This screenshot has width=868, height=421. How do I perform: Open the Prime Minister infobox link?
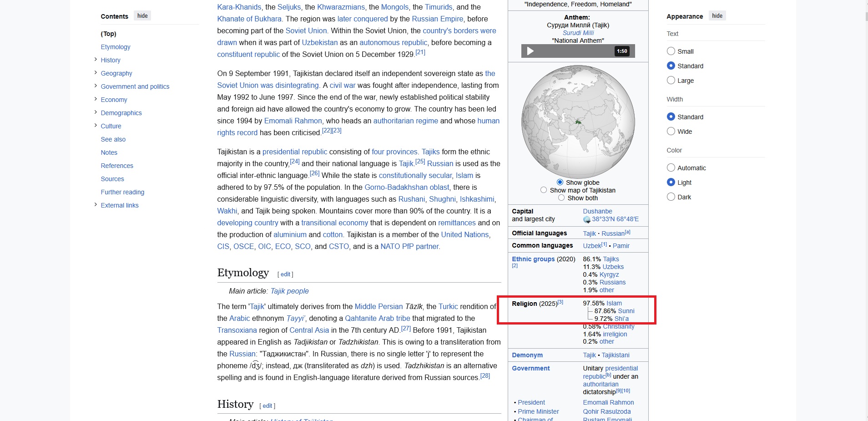538,411
